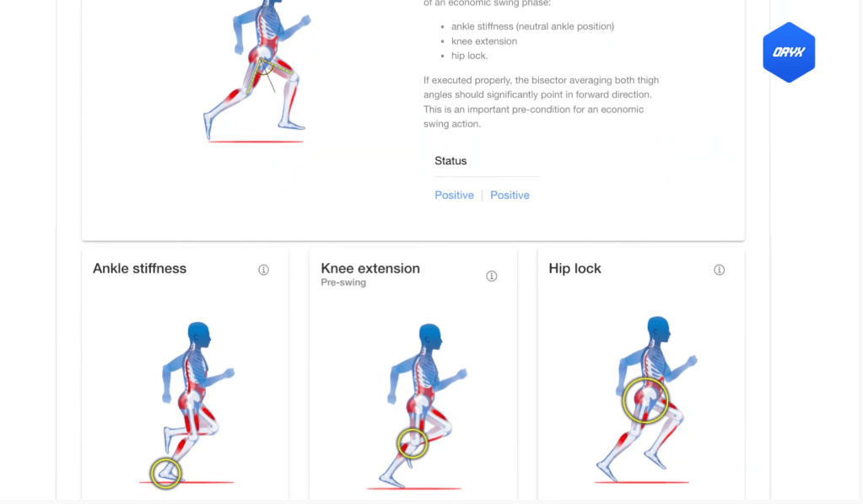Click the yellow circle highlighting the knee
The height and width of the screenshot is (504, 863).
click(413, 442)
